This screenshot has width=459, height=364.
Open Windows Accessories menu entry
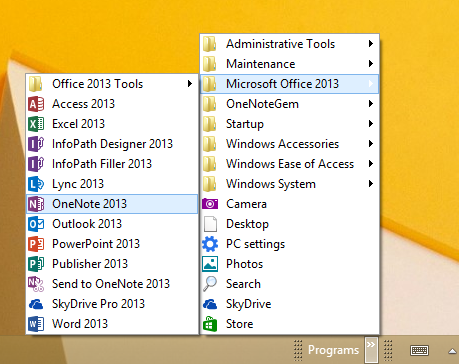coord(289,144)
